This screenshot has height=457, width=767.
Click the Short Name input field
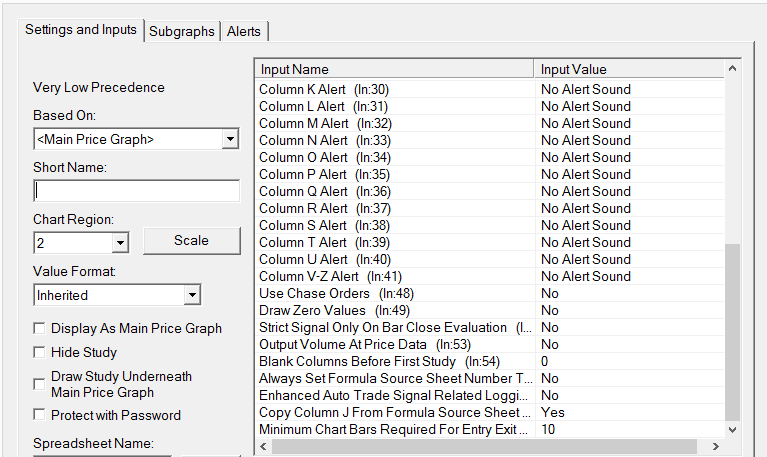pos(137,191)
